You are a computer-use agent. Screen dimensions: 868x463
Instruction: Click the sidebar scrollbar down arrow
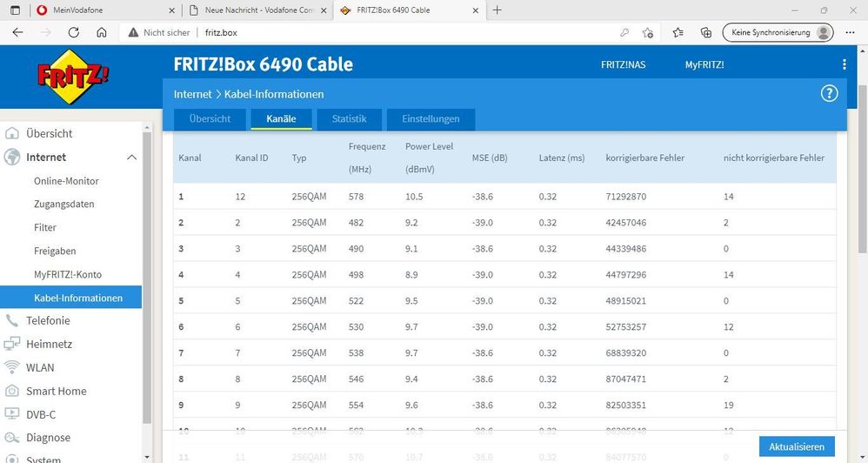(x=147, y=458)
